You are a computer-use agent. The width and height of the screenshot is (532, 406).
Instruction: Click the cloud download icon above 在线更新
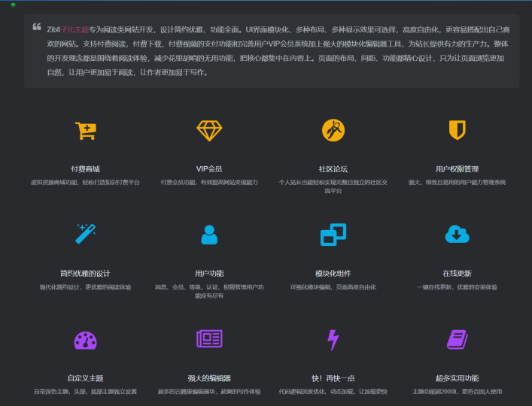pyautogui.click(x=457, y=234)
